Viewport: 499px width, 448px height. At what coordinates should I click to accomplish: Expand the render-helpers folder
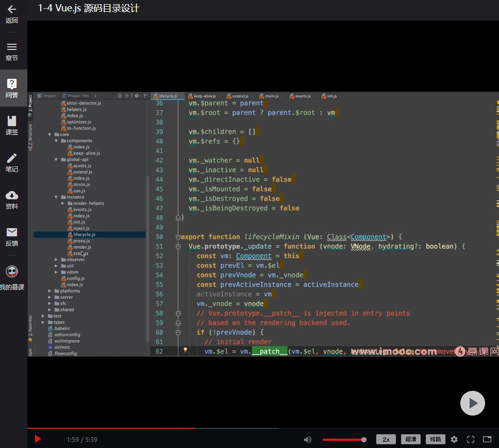(63, 203)
